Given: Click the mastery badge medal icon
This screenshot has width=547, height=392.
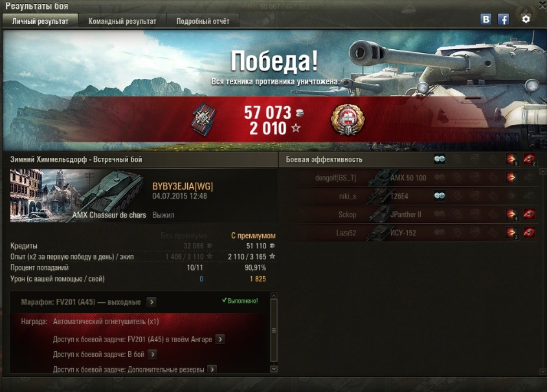Looking at the screenshot, I should [x=348, y=120].
